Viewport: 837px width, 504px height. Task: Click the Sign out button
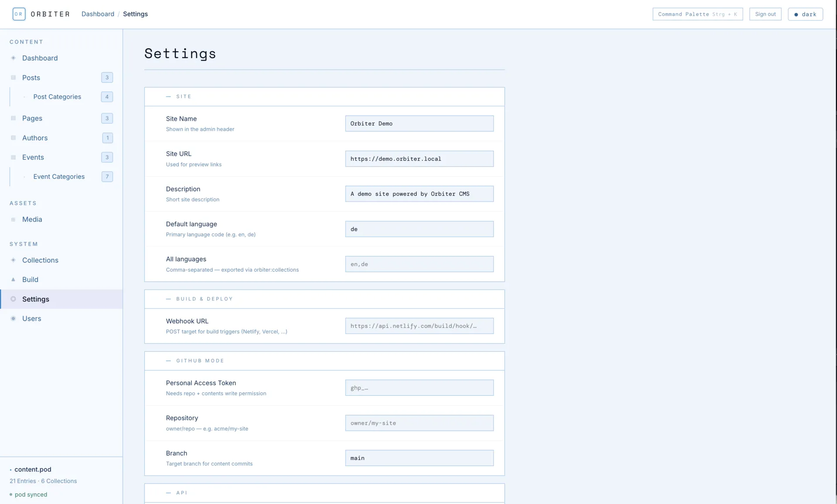pyautogui.click(x=765, y=14)
